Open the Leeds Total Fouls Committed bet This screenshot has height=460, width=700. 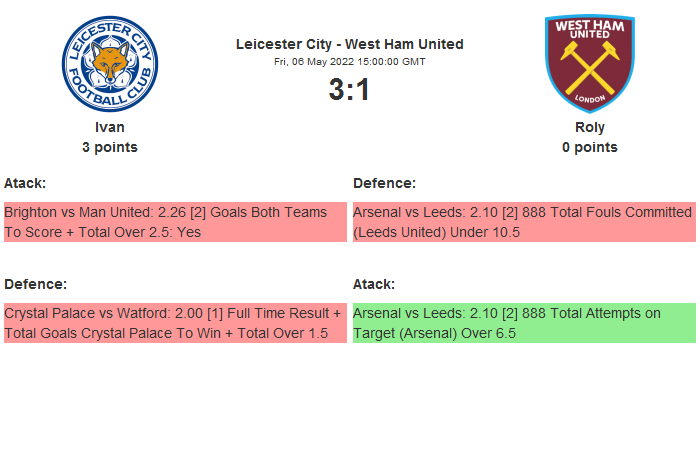click(524, 222)
